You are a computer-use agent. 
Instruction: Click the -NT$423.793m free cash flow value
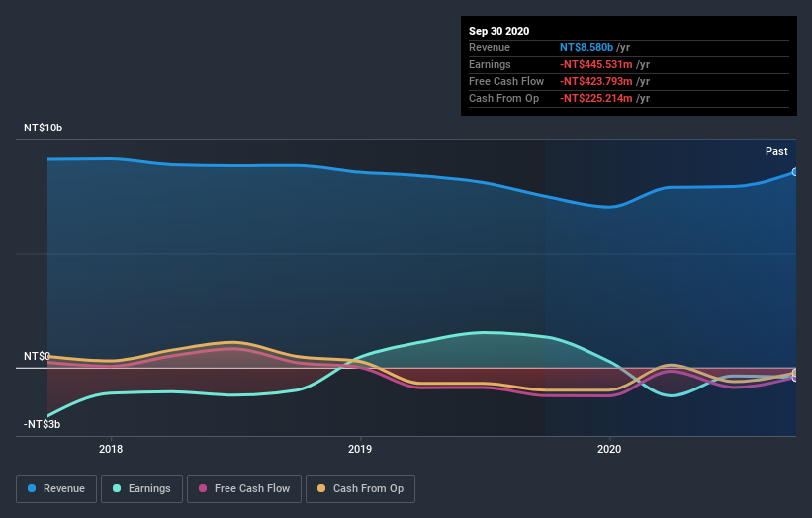click(596, 81)
